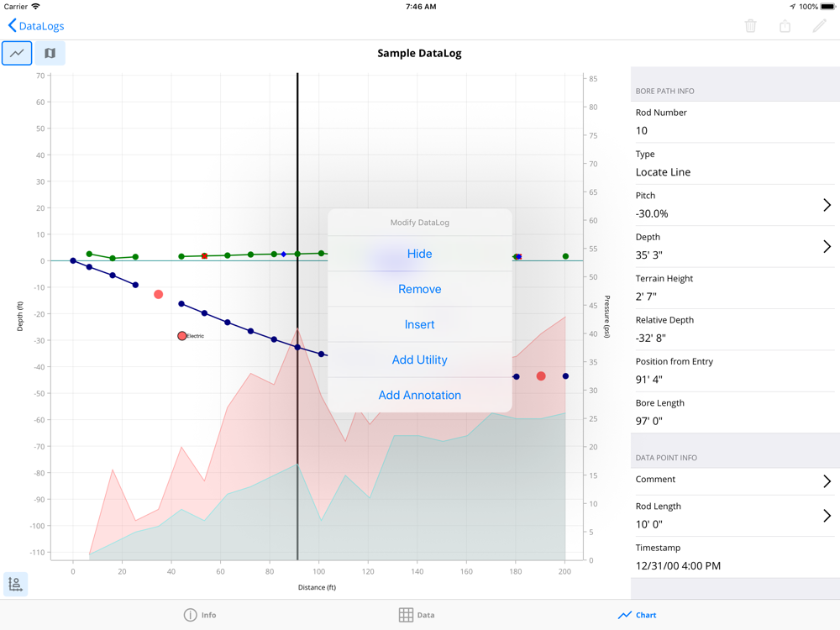Choose Remove in Modify DataLog menu
Viewport: 840px width, 630px height.
(x=419, y=289)
